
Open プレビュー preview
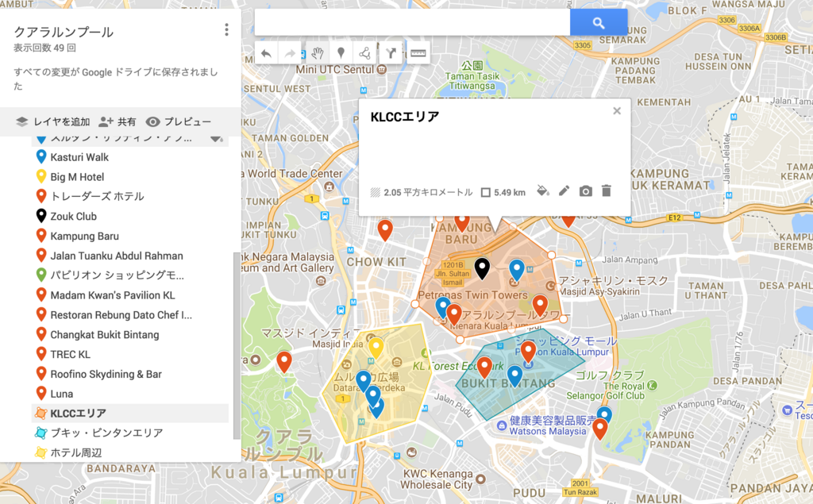[x=179, y=122]
